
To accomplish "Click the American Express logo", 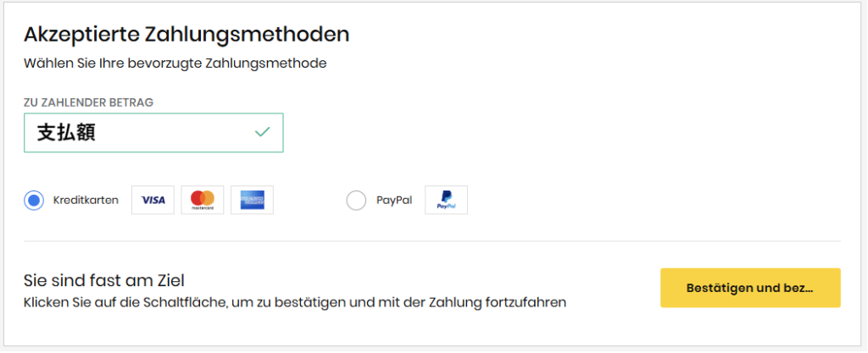I will pyautogui.click(x=253, y=201).
